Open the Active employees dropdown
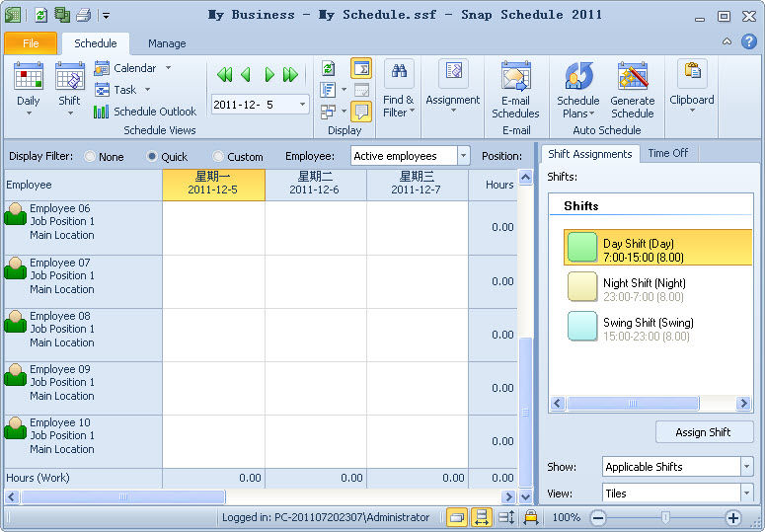 click(464, 156)
